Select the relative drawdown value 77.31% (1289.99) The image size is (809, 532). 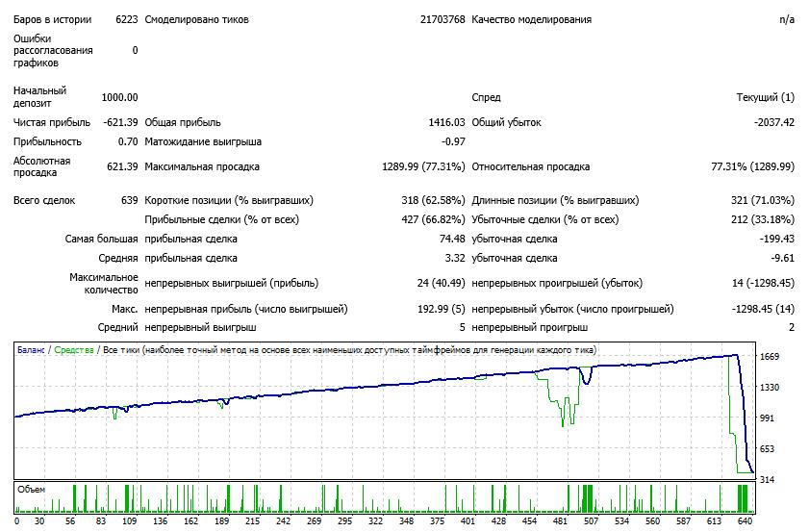pos(753,167)
